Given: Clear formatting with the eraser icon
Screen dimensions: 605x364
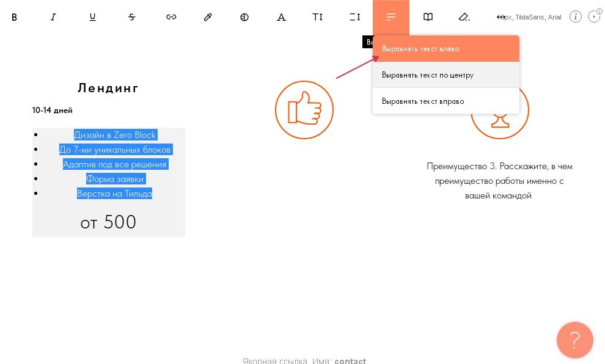Looking at the screenshot, I should point(464,17).
